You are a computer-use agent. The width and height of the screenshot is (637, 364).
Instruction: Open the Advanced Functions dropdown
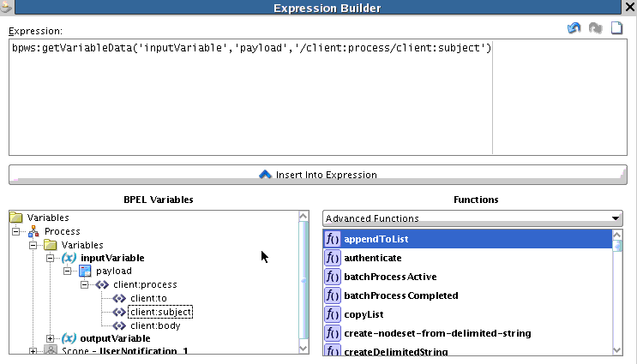click(x=472, y=218)
